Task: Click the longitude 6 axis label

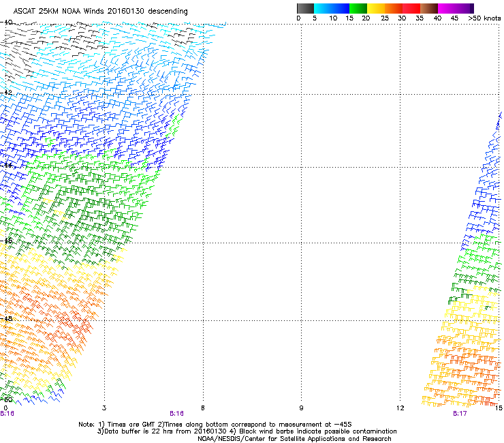Action: (203, 408)
